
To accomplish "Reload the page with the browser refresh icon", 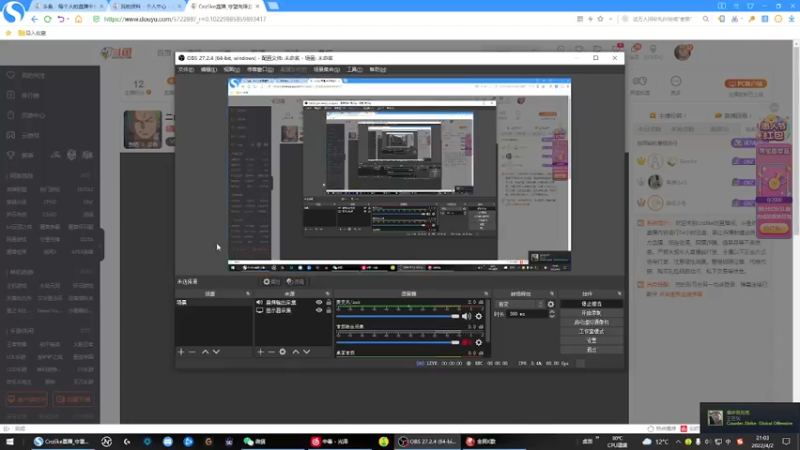I will 47,19.
